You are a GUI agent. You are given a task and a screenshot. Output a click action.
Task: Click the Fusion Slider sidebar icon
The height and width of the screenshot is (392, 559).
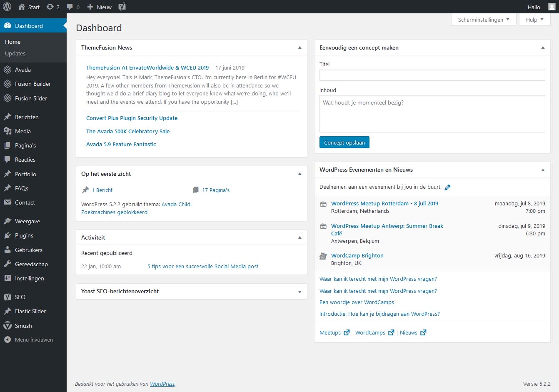point(7,98)
